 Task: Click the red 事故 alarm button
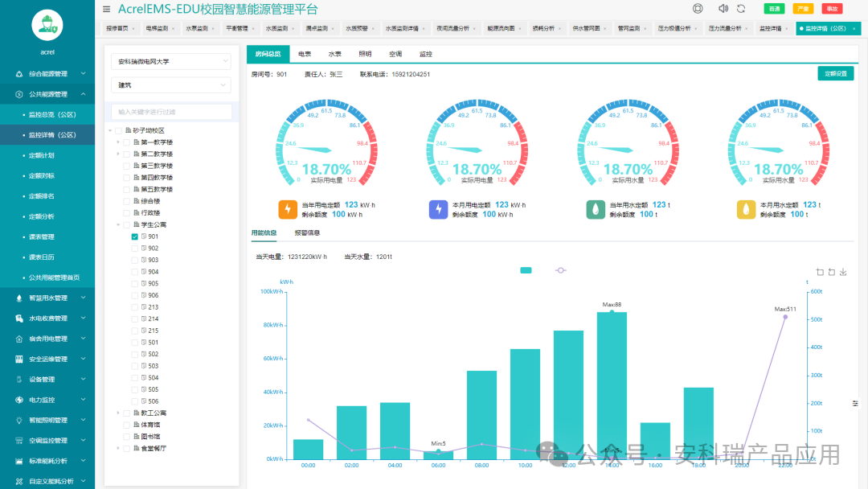click(831, 9)
